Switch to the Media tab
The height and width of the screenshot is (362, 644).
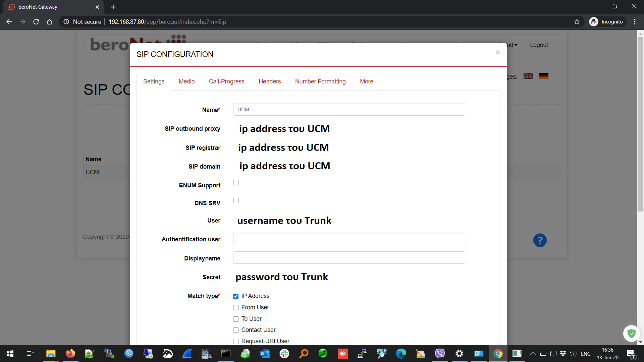(x=186, y=81)
